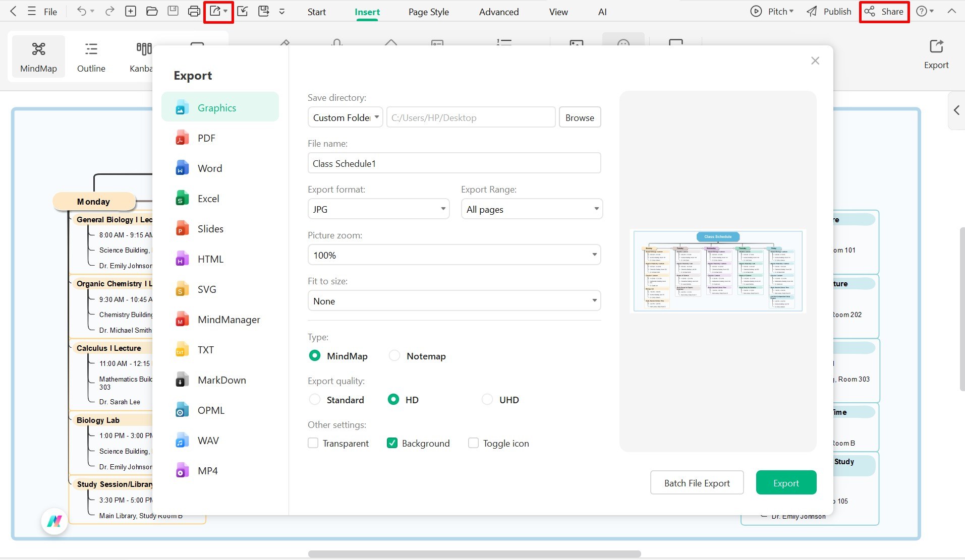Click the export preview thumbnail
Image resolution: width=965 pixels, height=560 pixels.
coord(717,271)
